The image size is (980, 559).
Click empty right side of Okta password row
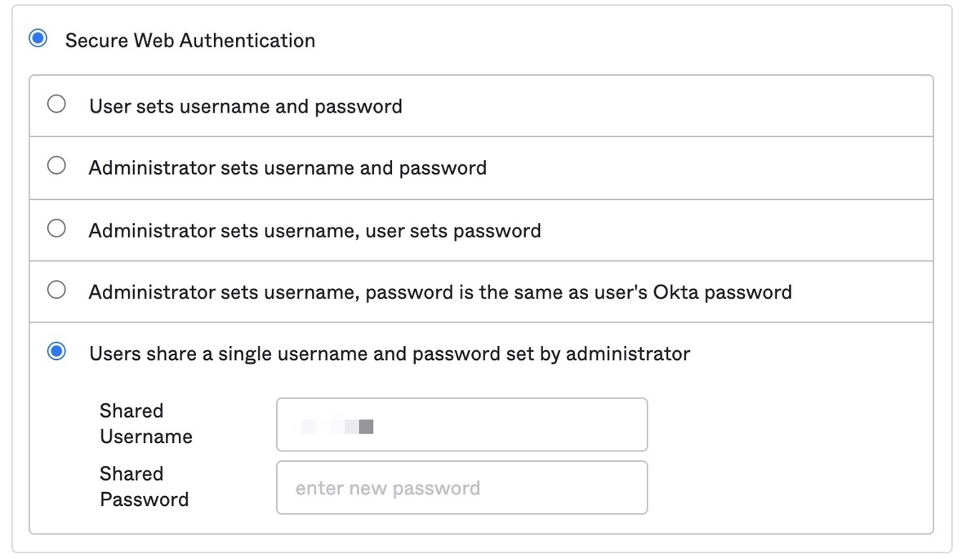pos(866,292)
